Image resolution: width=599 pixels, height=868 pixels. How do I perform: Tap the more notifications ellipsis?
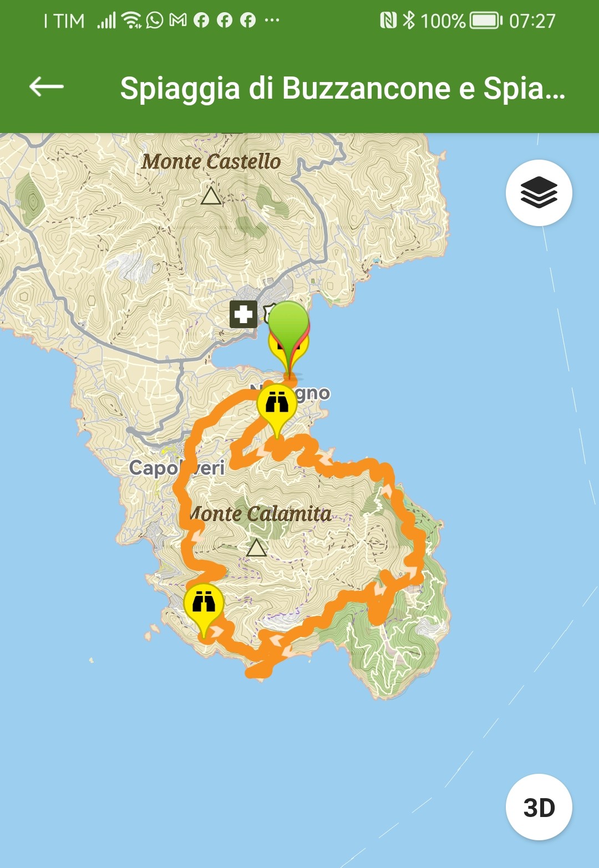pos(272,21)
